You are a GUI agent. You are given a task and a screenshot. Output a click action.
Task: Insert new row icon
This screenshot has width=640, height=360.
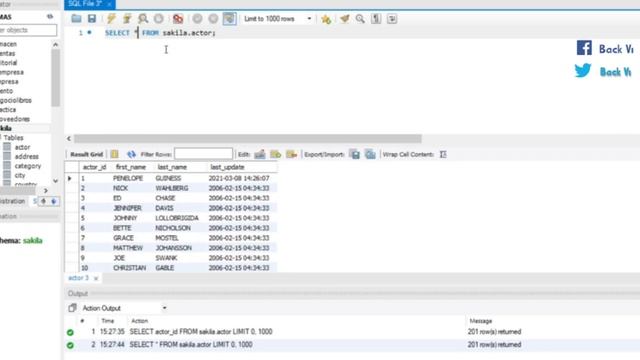coord(276,154)
